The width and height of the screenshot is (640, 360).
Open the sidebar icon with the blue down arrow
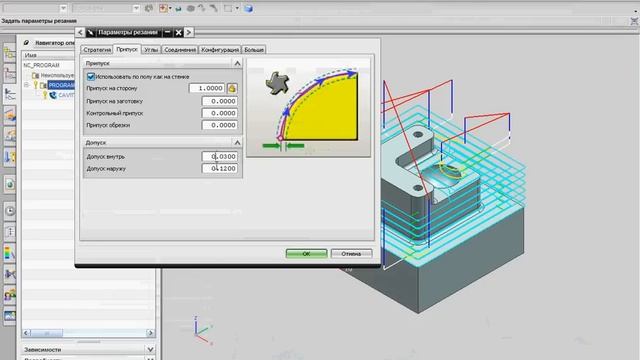click(9, 157)
